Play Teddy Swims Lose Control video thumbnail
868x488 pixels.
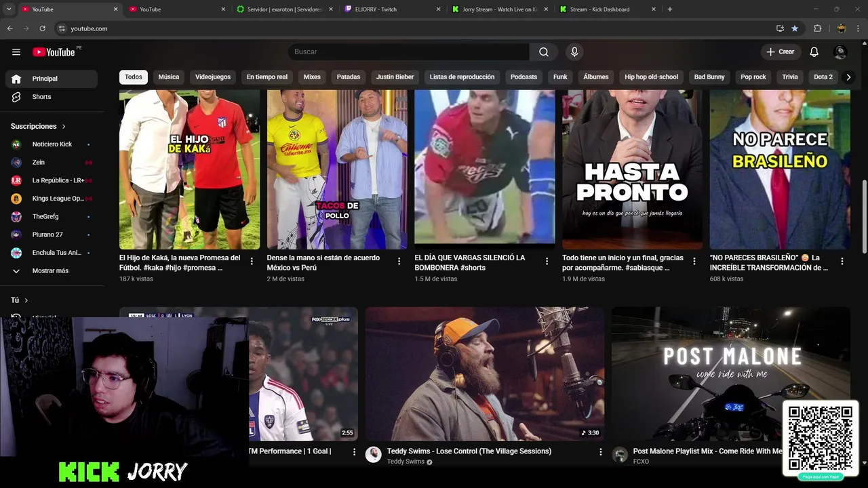tap(484, 374)
